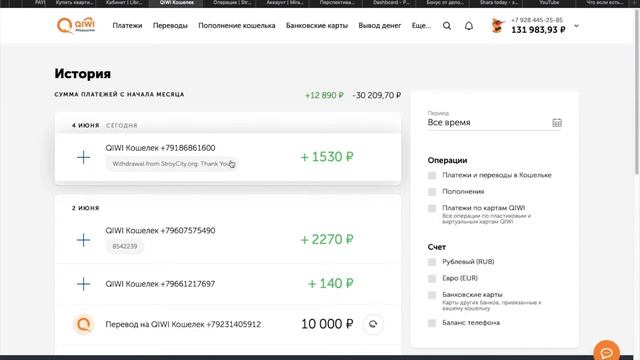
Task: Check the Пополнения filter
Action: pyautogui.click(x=432, y=191)
